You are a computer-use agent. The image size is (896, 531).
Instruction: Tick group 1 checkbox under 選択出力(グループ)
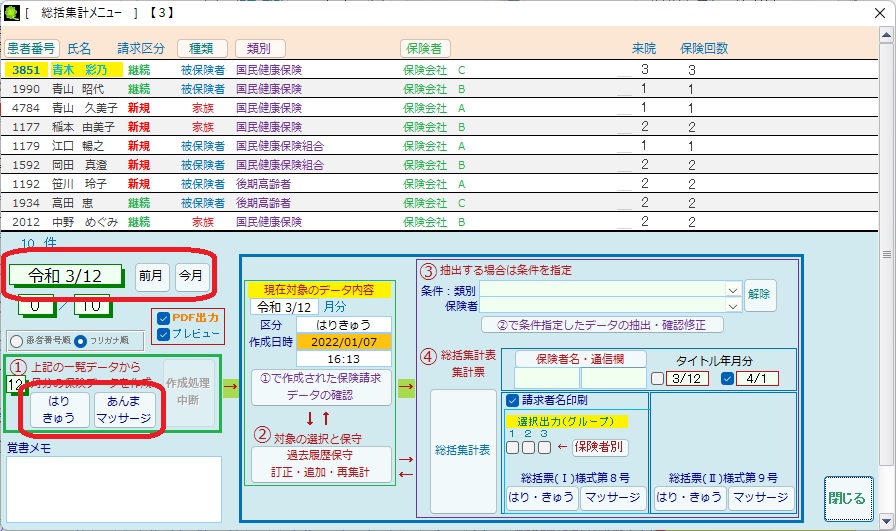pos(513,447)
